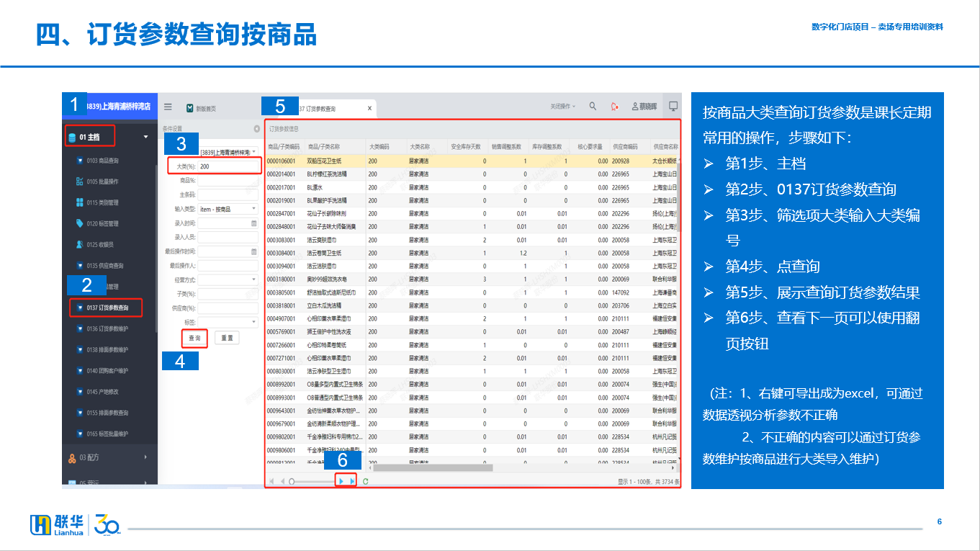
Task: Click the 0115 类别管理 grid icon
Action: [x=79, y=202]
